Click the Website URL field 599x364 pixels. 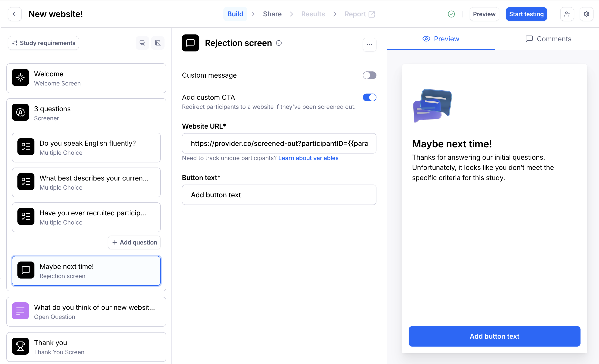[x=279, y=144]
